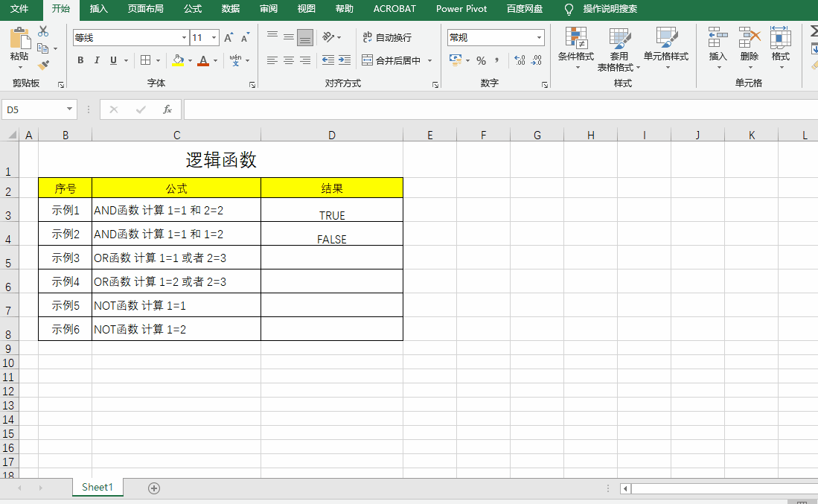The width and height of the screenshot is (818, 504).
Task: Increase font size with larger A
Action: click(x=229, y=37)
